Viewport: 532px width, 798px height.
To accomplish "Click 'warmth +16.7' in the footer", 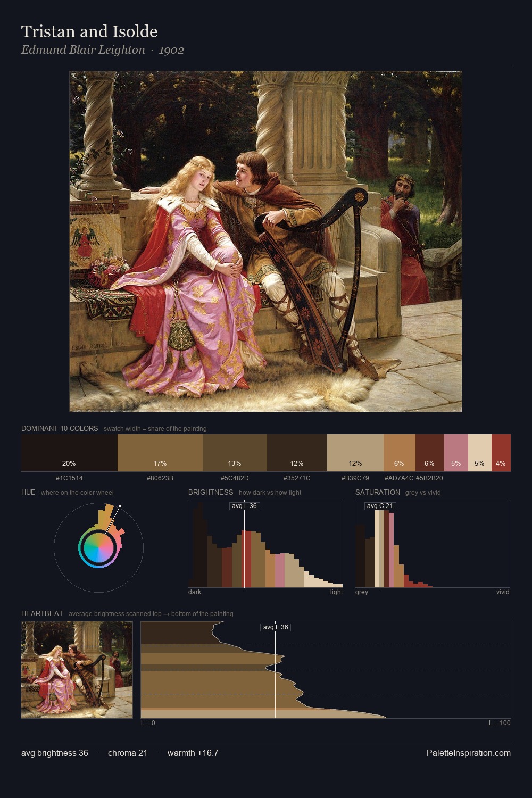I will click(x=193, y=753).
